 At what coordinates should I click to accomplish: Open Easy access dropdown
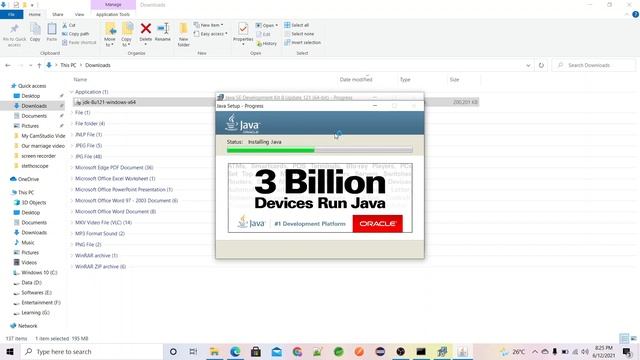coord(211,34)
